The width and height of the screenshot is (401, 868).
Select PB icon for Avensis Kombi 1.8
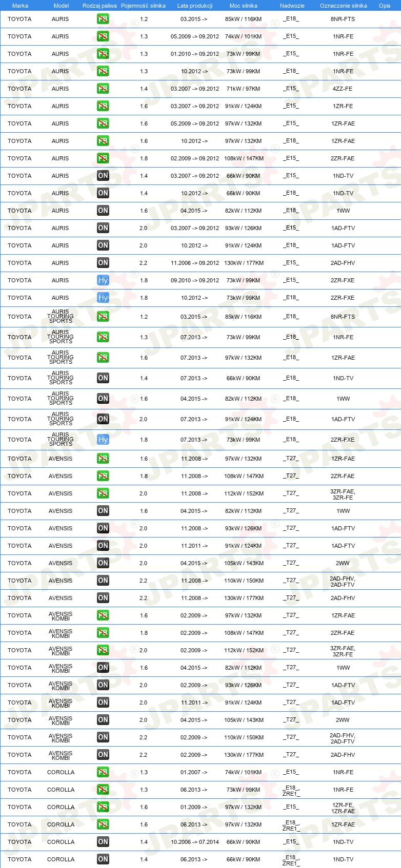tap(103, 633)
